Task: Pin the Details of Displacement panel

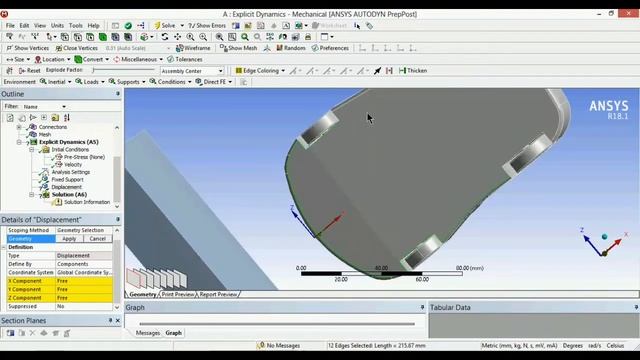Action: (118, 220)
